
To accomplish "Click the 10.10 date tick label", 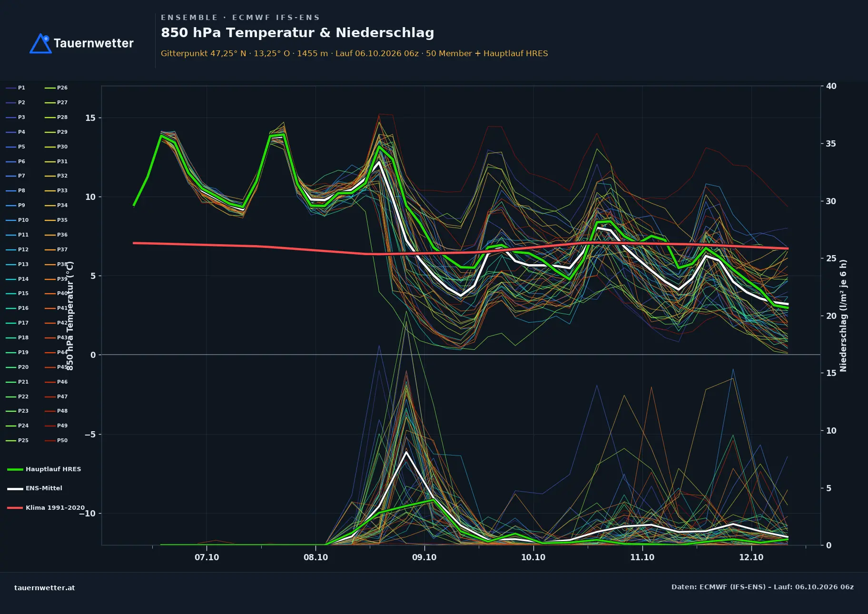I will coord(533,557).
